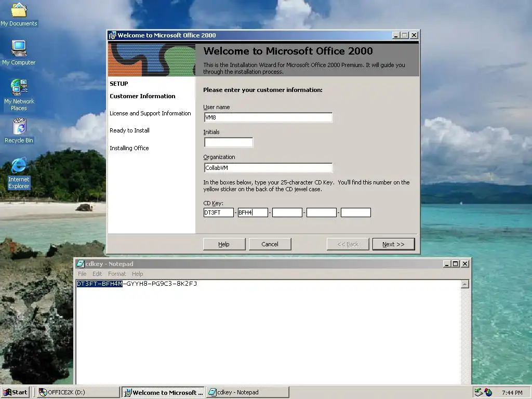Open My Computer desktop icon
The width and height of the screenshot is (532, 399).
coord(19,52)
